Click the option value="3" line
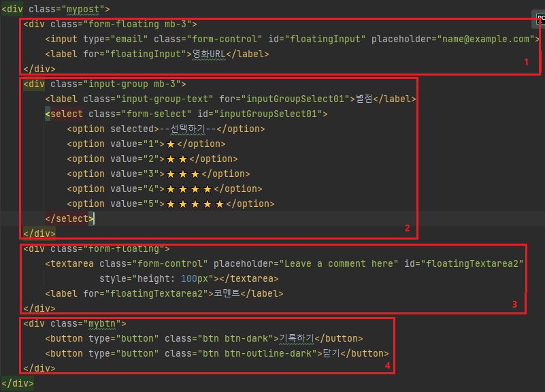545x392 pixels. pos(158,174)
